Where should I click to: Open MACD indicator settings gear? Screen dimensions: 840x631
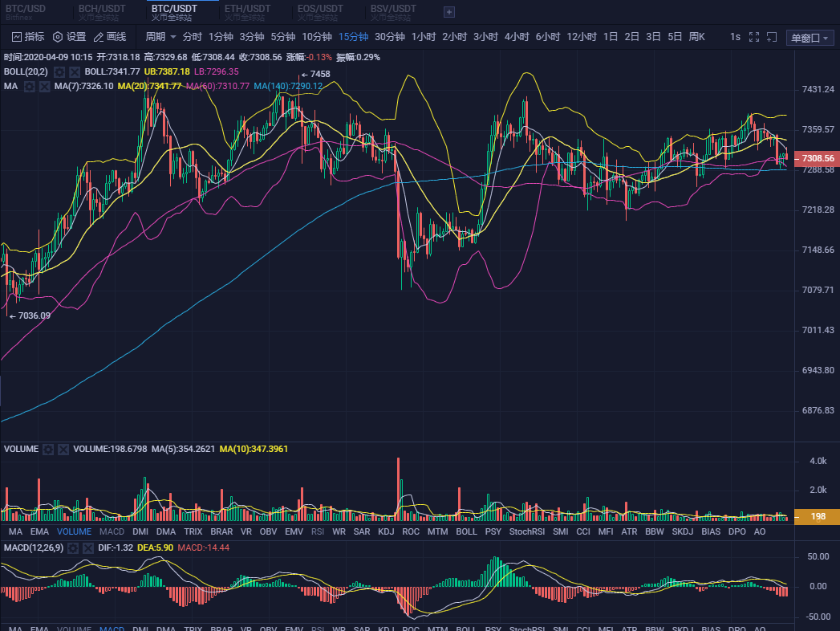pyautogui.click(x=73, y=548)
